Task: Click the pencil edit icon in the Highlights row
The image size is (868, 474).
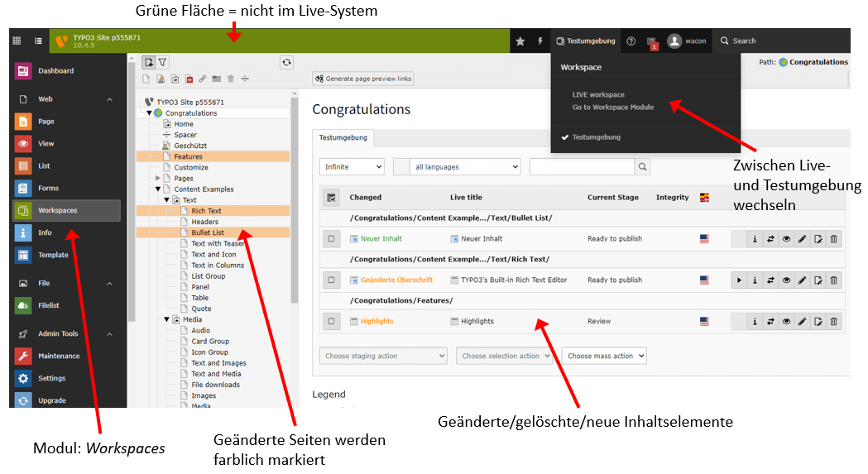Action: click(x=802, y=321)
